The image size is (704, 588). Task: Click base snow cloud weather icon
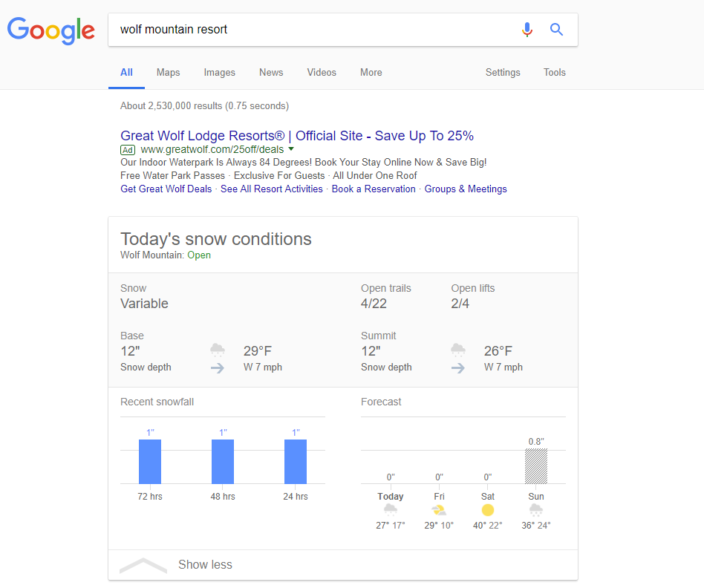(x=218, y=350)
